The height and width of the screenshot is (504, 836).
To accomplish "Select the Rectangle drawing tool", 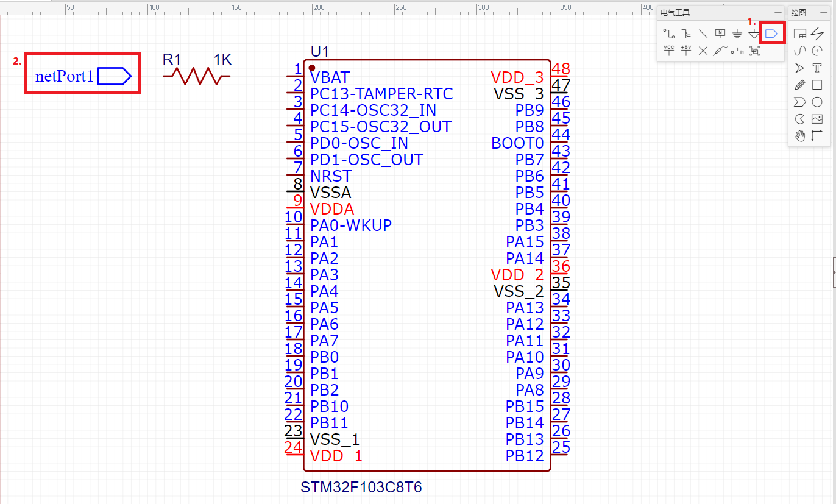I will (x=817, y=85).
